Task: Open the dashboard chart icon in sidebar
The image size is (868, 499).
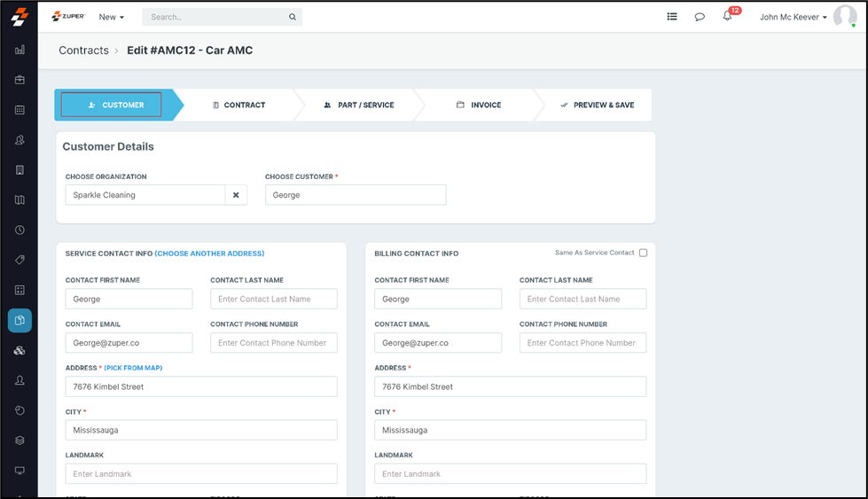Action: [x=20, y=50]
